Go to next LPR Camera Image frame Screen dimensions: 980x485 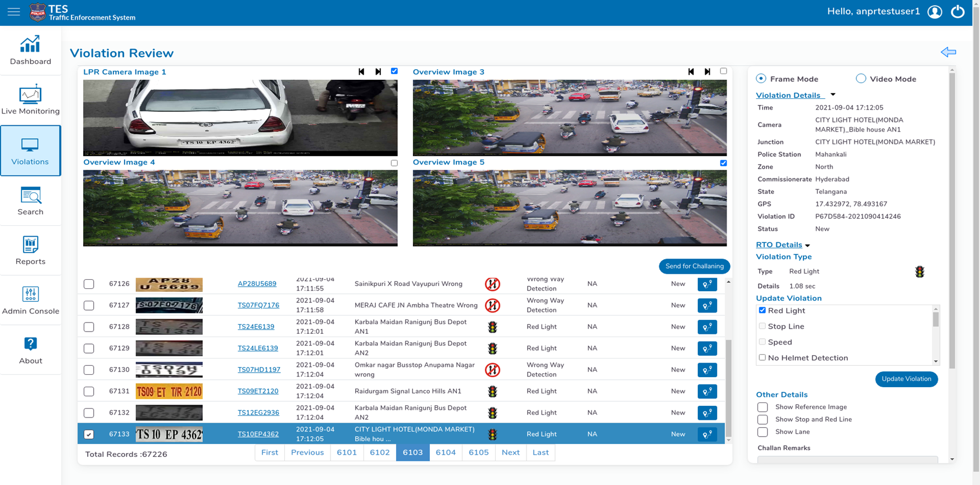(378, 72)
